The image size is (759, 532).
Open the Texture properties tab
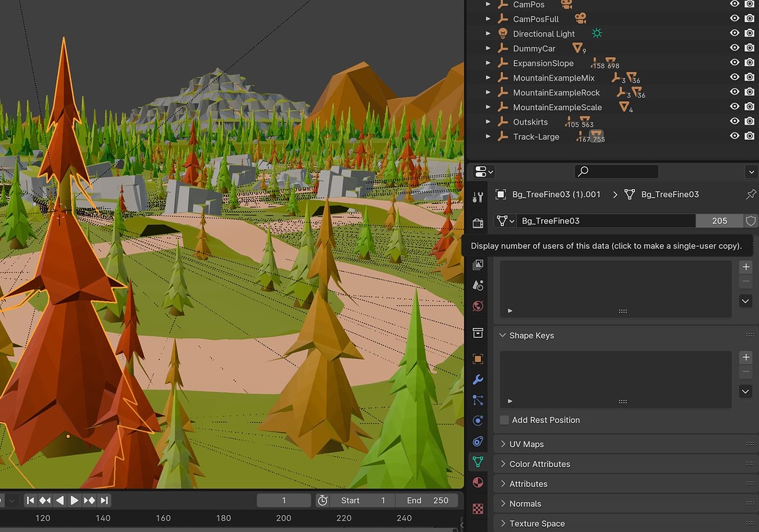[x=477, y=509]
